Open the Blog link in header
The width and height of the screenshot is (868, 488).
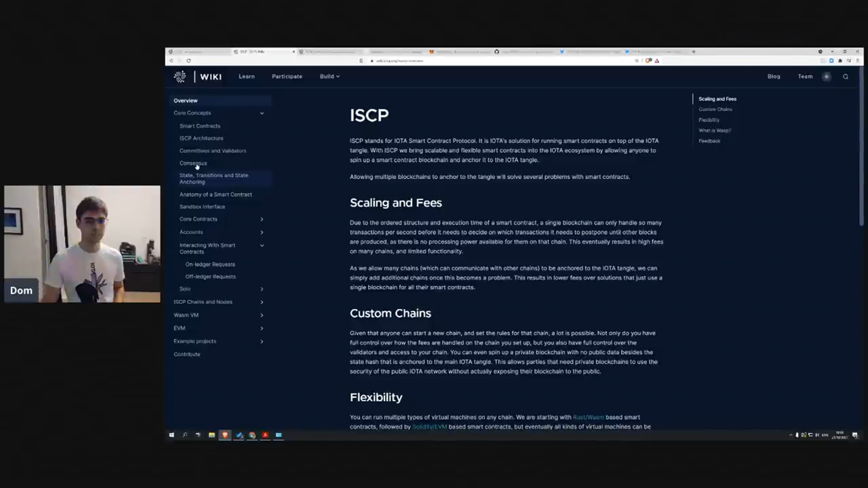coord(774,76)
